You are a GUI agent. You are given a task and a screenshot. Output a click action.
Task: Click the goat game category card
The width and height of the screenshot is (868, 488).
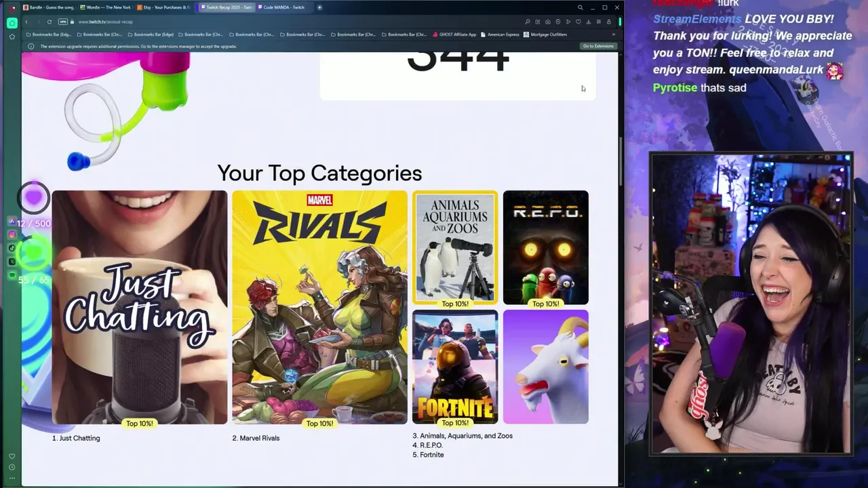(546, 367)
